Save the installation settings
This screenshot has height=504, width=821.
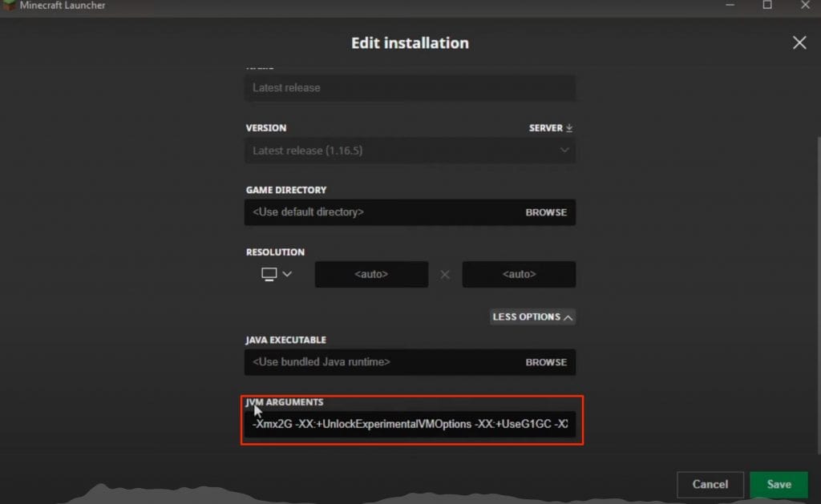click(x=779, y=485)
